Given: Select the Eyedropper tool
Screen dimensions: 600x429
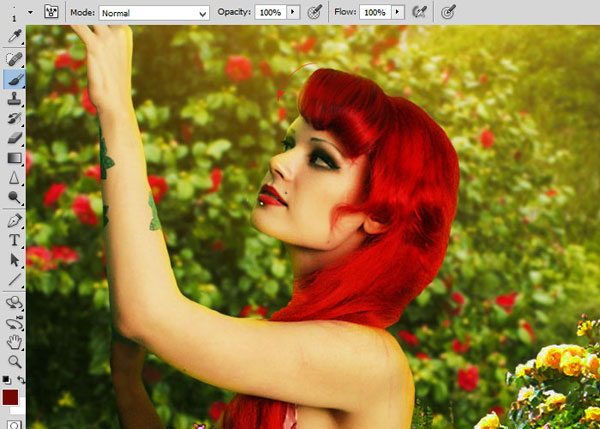Looking at the screenshot, I should pyautogui.click(x=15, y=36).
